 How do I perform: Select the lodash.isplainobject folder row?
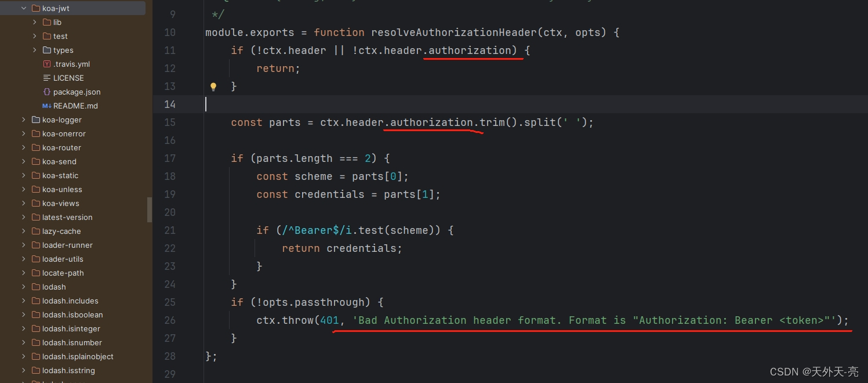(73, 356)
